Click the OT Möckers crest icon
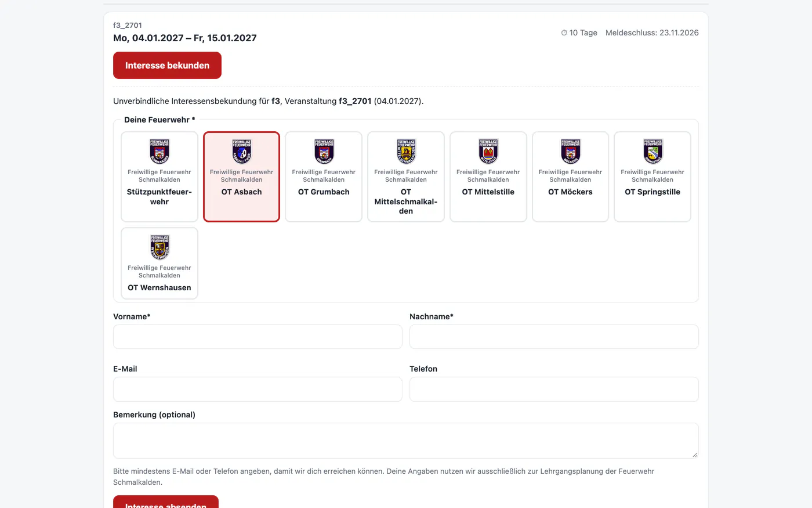The width and height of the screenshot is (812, 508). pyautogui.click(x=570, y=152)
